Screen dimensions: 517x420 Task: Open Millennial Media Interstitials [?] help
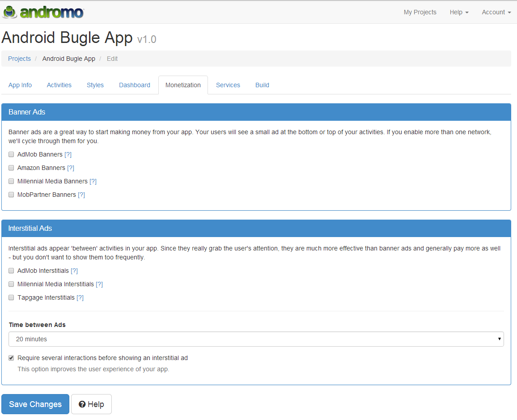(99, 284)
